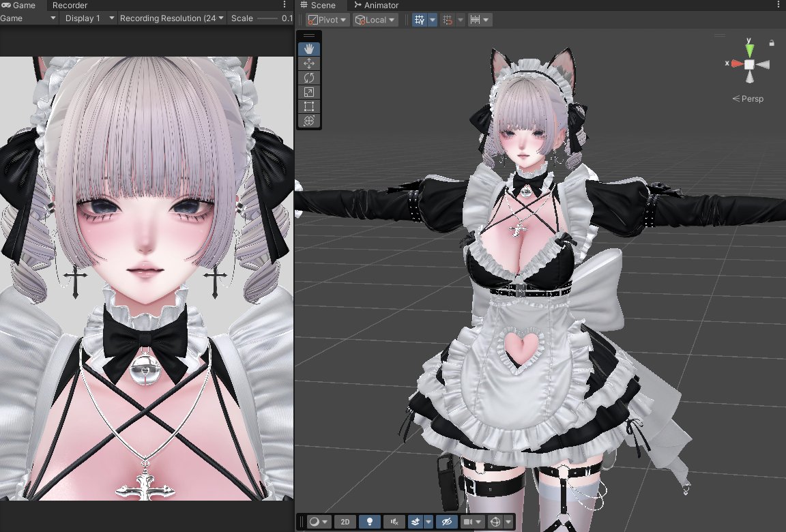786x532 pixels.
Task: Select the Move tool
Action: click(x=309, y=63)
